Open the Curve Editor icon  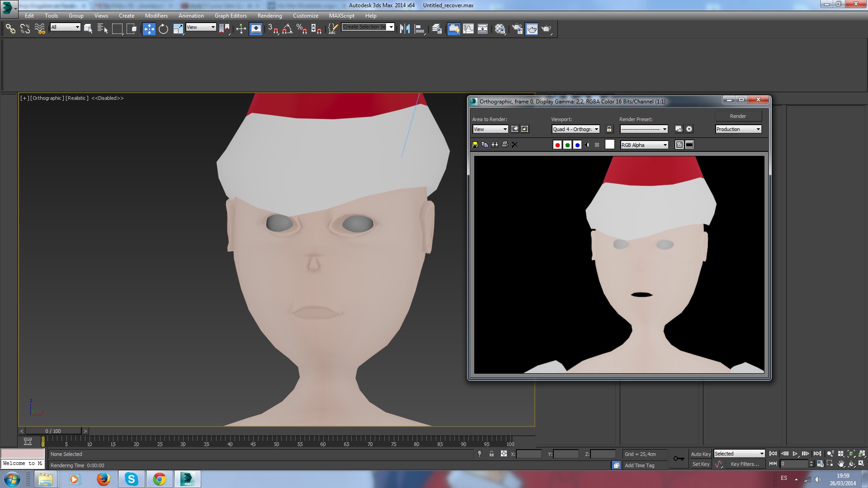468,29
